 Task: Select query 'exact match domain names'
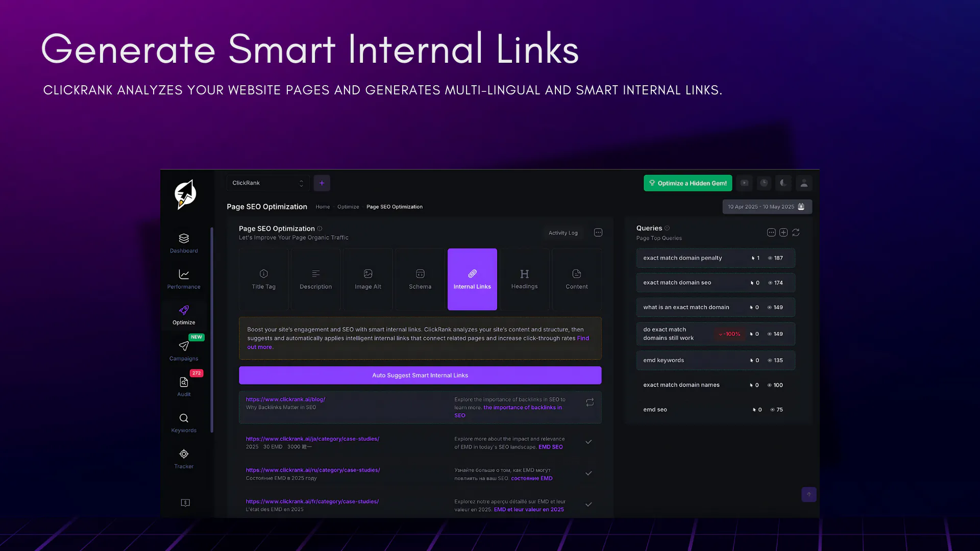pyautogui.click(x=716, y=385)
